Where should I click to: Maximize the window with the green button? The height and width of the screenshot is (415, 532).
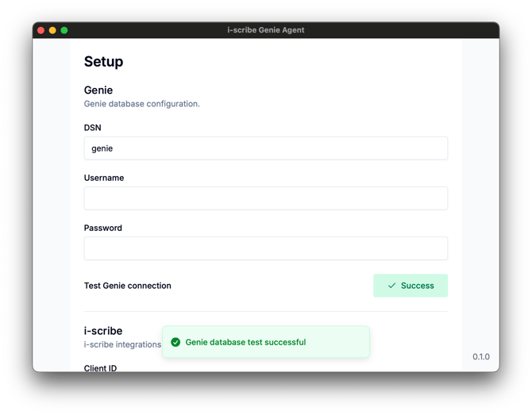click(x=64, y=30)
